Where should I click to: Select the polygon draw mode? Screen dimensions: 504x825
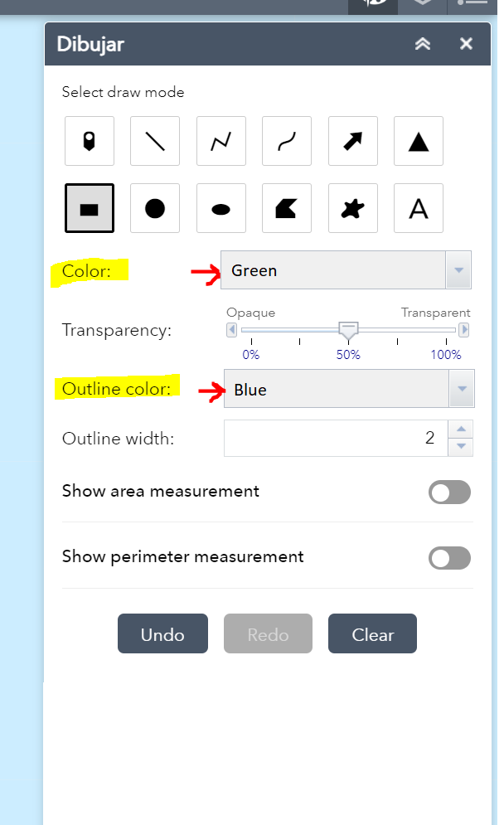tap(287, 208)
